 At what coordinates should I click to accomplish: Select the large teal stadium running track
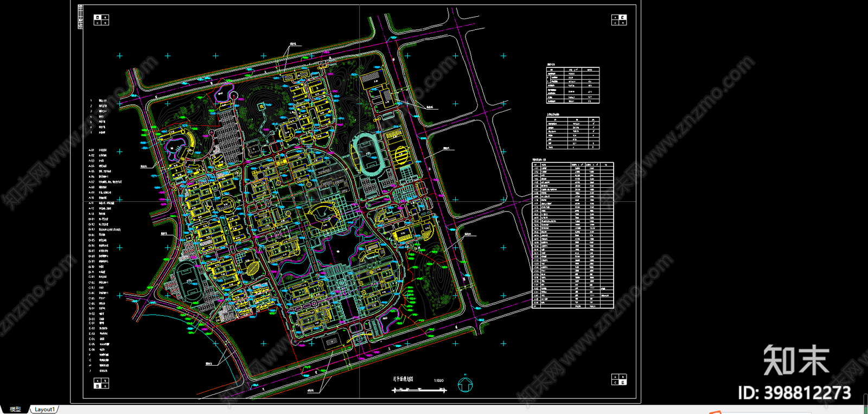368,154
